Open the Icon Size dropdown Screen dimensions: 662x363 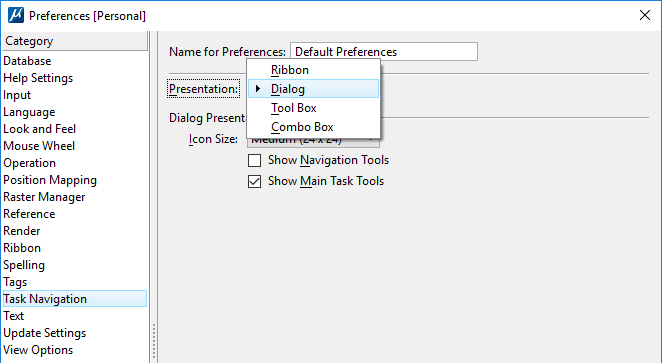pyautogui.click(x=313, y=143)
